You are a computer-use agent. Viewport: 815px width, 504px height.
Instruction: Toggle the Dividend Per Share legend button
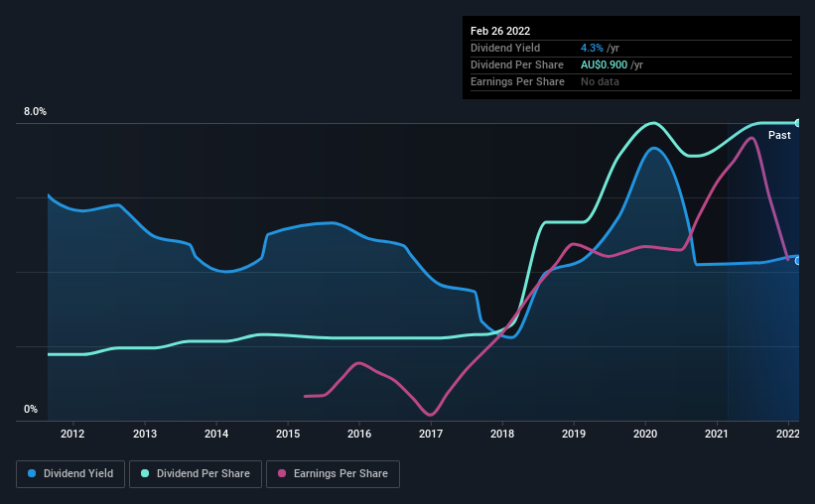(196, 474)
